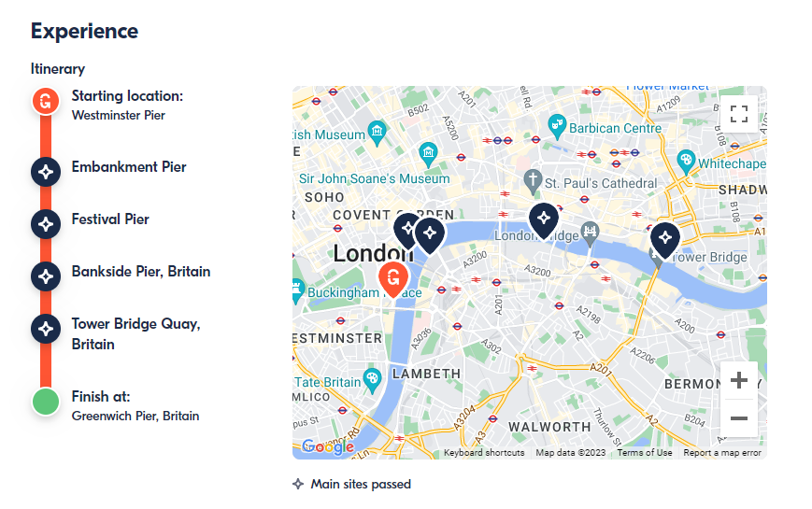
Task: Select the map pin near Tower Bridge
Action: tap(665, 240)
